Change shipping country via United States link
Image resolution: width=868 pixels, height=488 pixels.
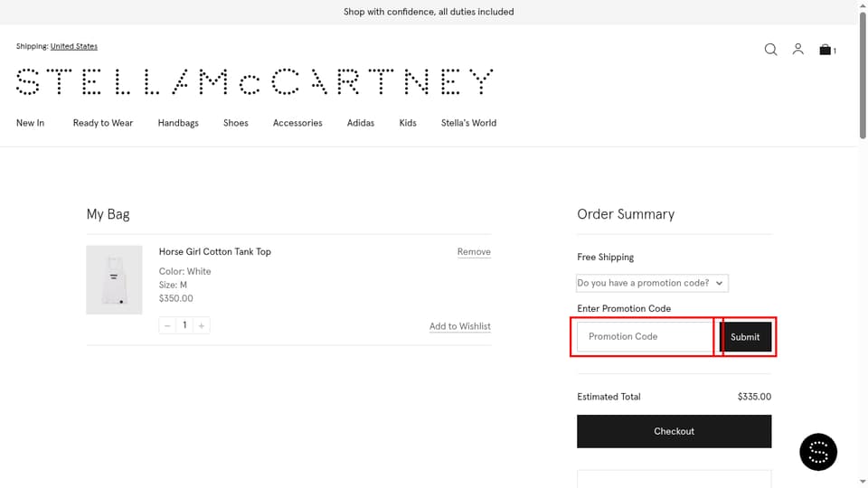point(73,46)
